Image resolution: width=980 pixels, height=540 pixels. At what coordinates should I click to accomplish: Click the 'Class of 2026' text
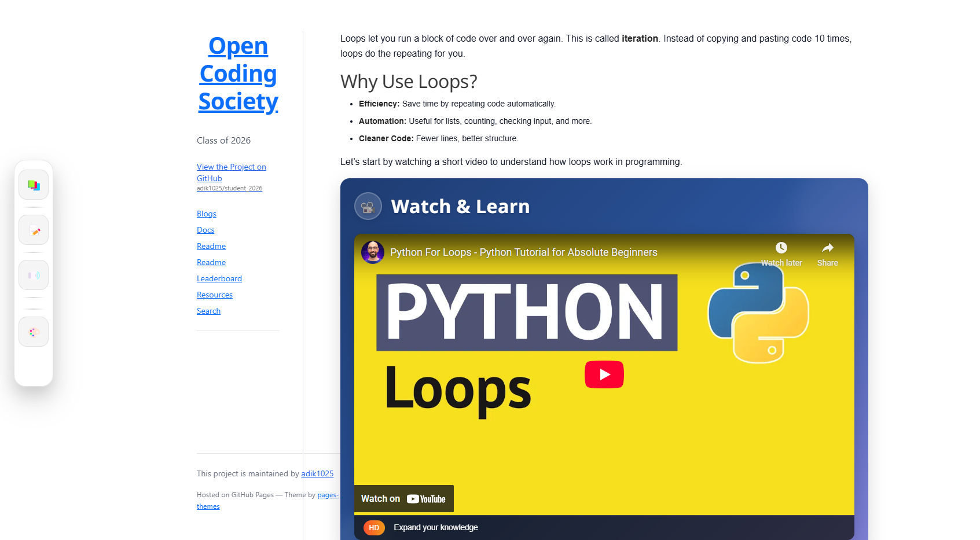pyautogui.click(x=223, y=141)
